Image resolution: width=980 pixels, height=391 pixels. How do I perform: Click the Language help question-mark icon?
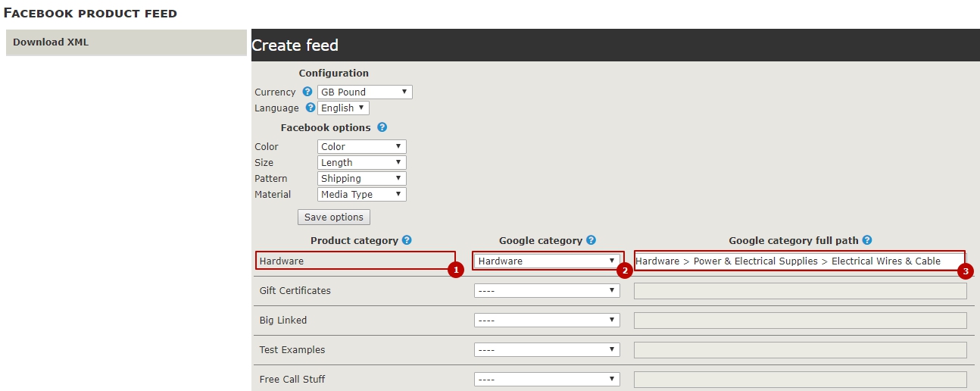point(310,108)
